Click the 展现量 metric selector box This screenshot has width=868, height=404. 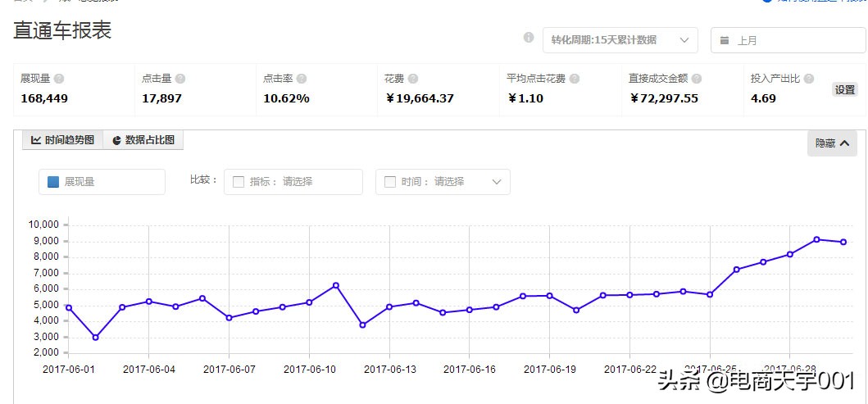coord(102,182)
